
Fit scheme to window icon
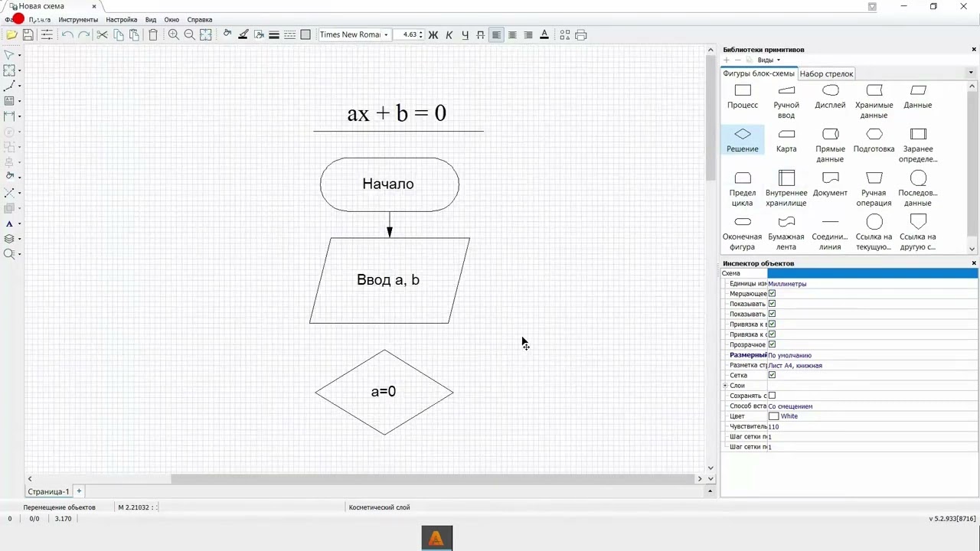[206, 34]
